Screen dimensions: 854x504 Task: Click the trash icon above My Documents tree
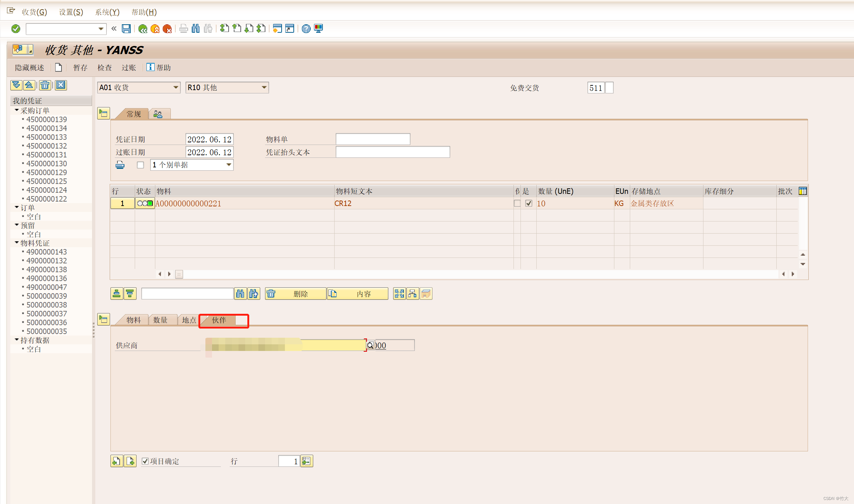pos(45,85)
